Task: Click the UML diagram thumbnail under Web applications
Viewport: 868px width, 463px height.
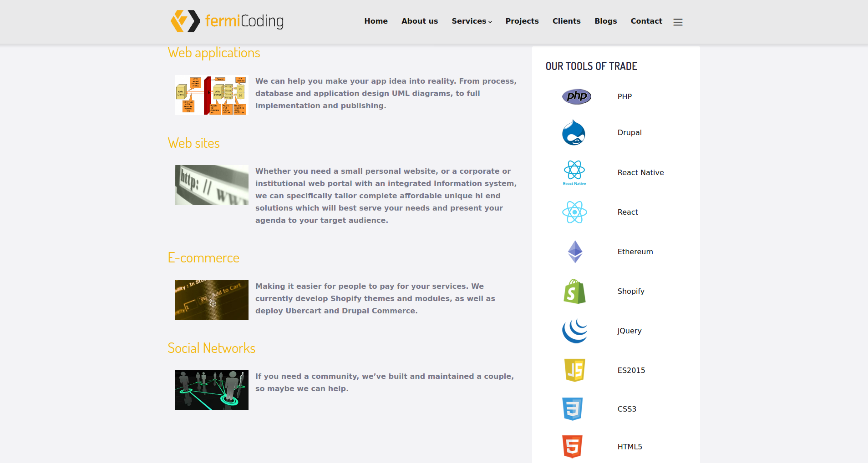Action: (x=211, y=95)
